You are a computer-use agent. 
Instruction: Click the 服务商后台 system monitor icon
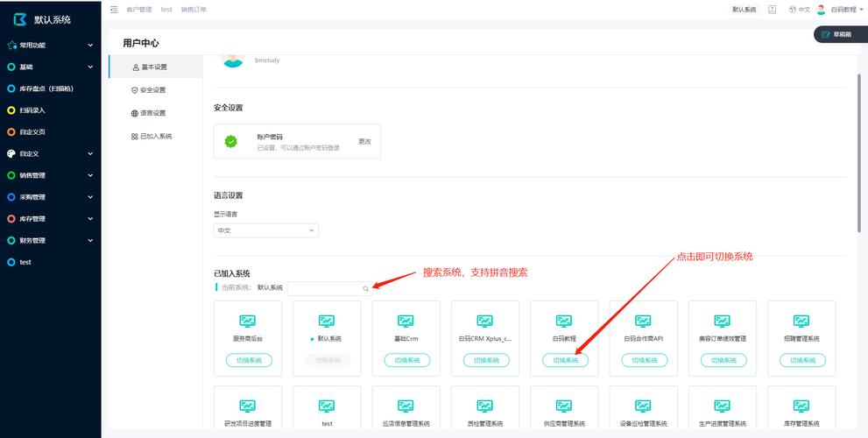pyautogui.click(x=248, y=321)
